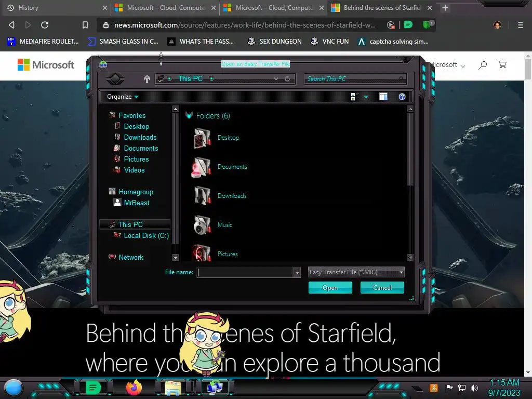Viewport: 532px width, 399px height.
Task: Select Behind the scenes of Starfield tab
Action: click(x=382, y=8)
